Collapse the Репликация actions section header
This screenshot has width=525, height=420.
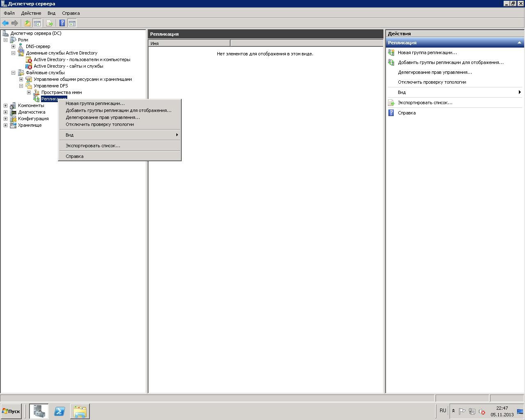pos(519,43)
